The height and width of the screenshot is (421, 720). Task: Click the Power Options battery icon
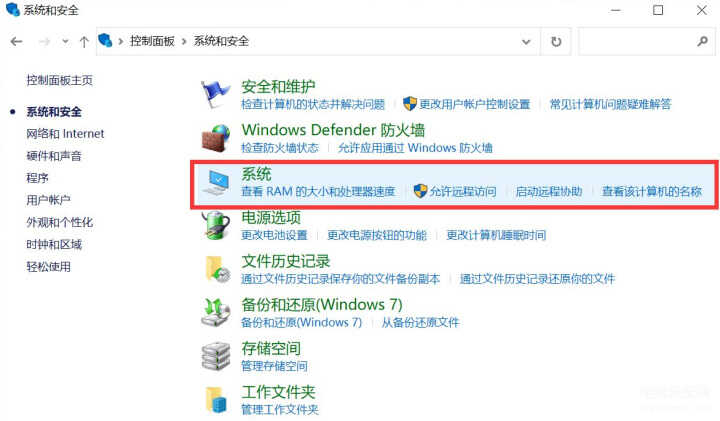click(x=216, y=225)
